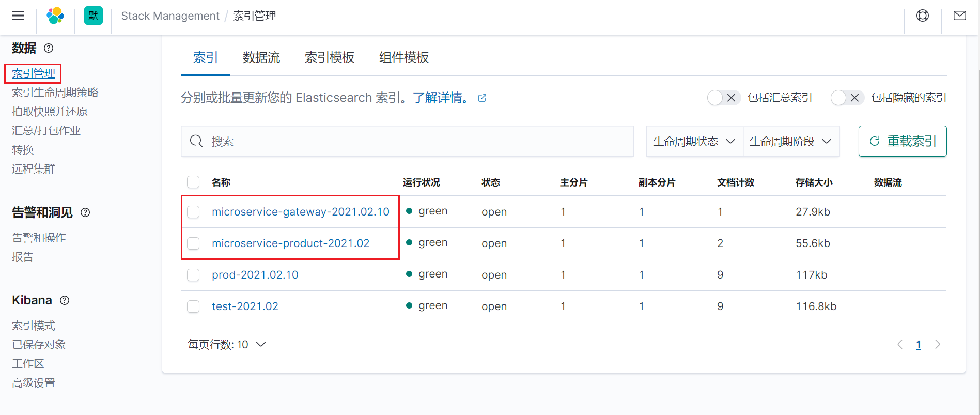
Task: Open the green space avatar icon
Action: (94, 16)
